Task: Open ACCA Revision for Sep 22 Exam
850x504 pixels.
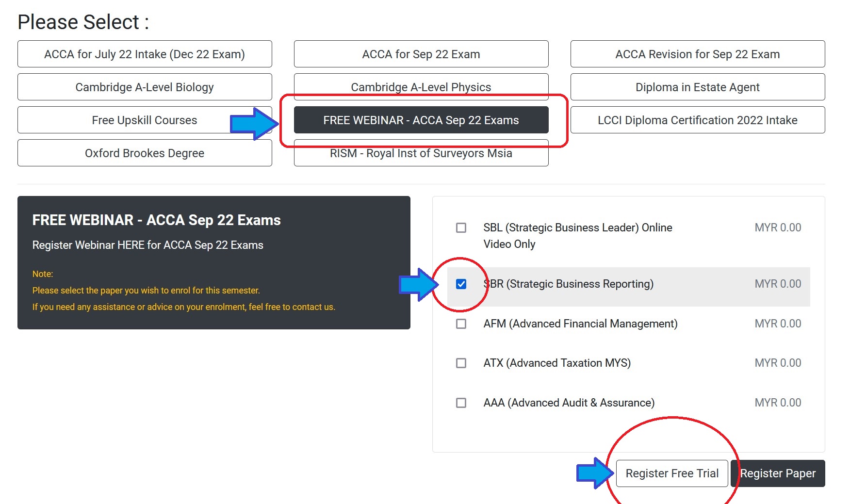Action: click(698, 54)
